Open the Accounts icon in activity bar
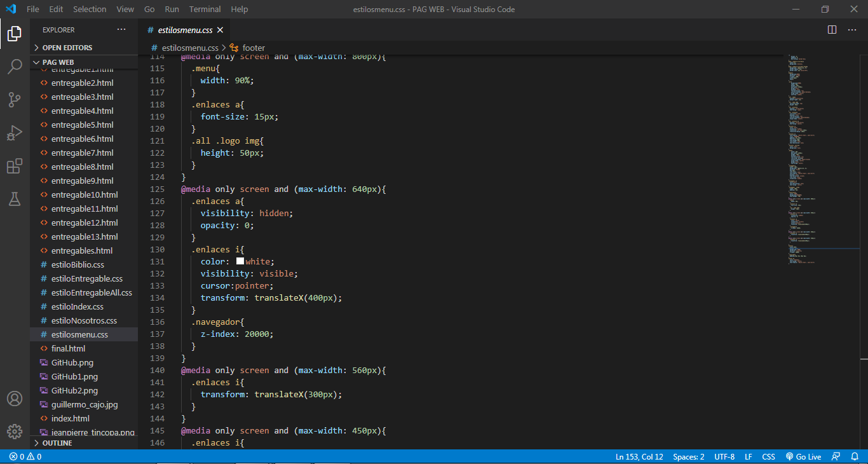868x464 pixels. click(x=15, y=399)
